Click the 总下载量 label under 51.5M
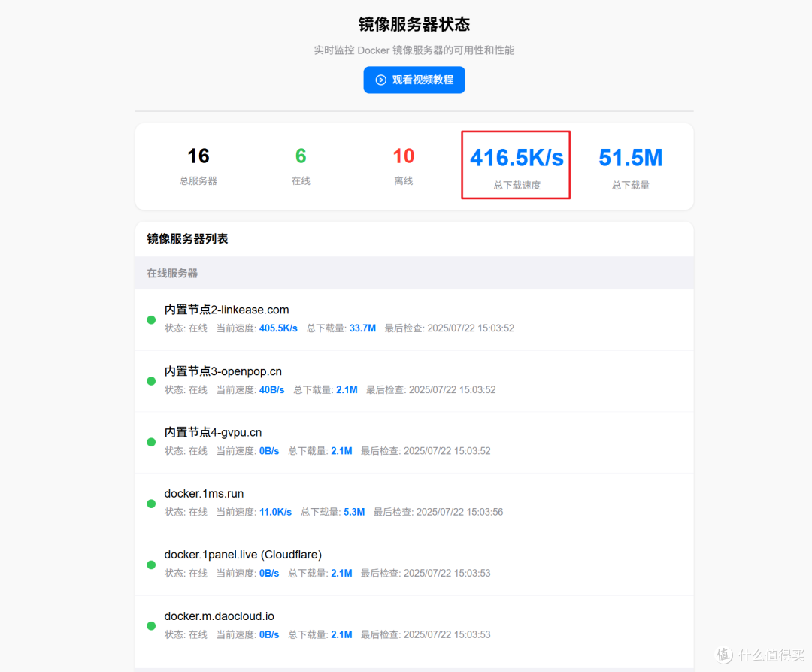 (630, 185)
